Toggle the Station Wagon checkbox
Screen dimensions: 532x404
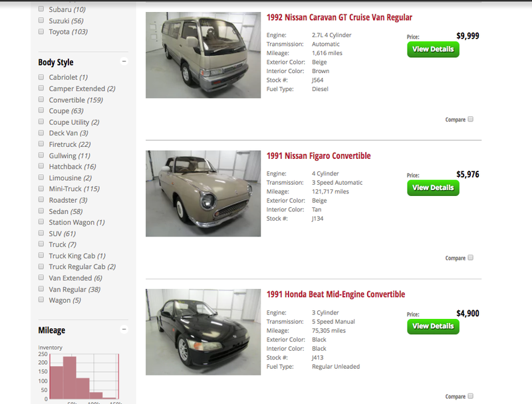41,222
